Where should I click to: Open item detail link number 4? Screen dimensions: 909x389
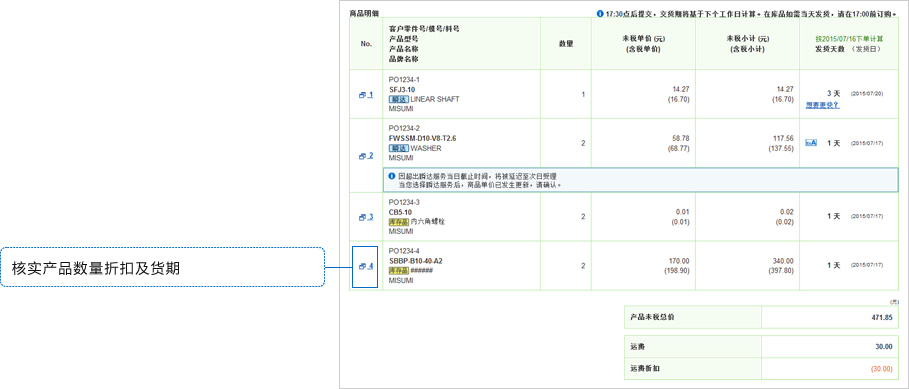tap(366, 266)
